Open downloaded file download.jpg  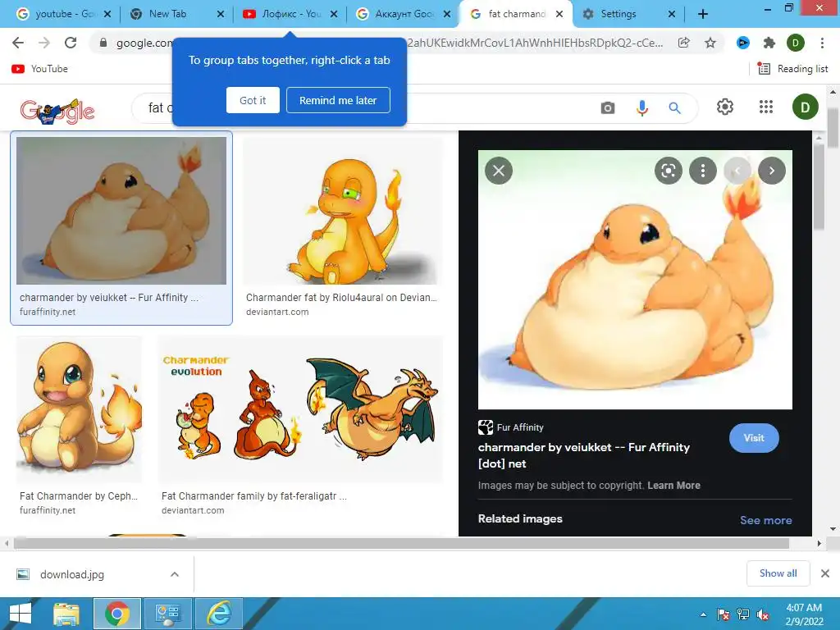72,574
